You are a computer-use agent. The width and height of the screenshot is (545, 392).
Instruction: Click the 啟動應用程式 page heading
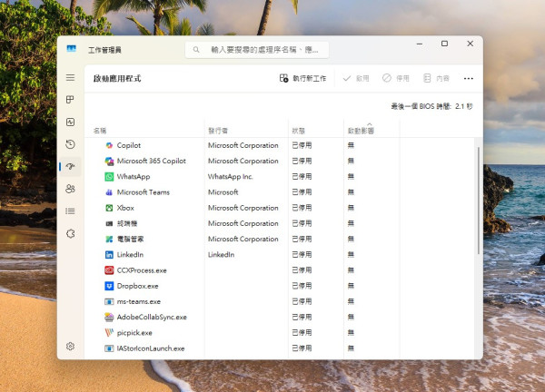[x=117, y=78]
